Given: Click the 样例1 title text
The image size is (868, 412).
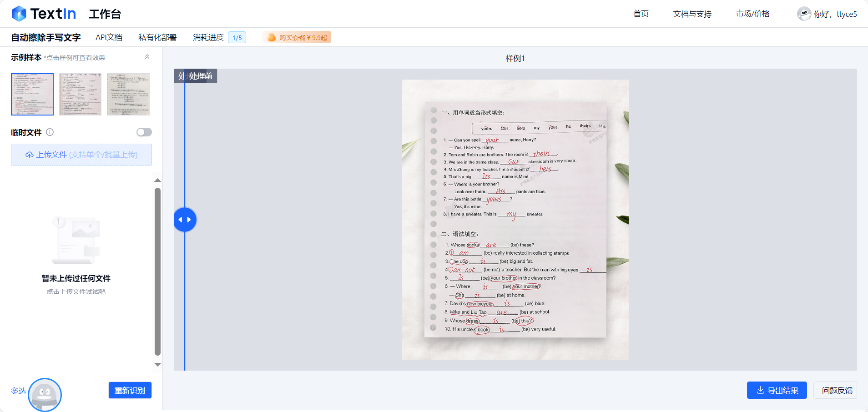Looking at the screenshot, I should point(515,58).
